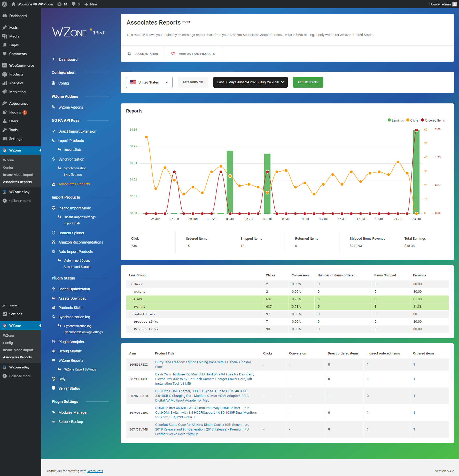Click the Debug Module bug icon

[53, 351]
